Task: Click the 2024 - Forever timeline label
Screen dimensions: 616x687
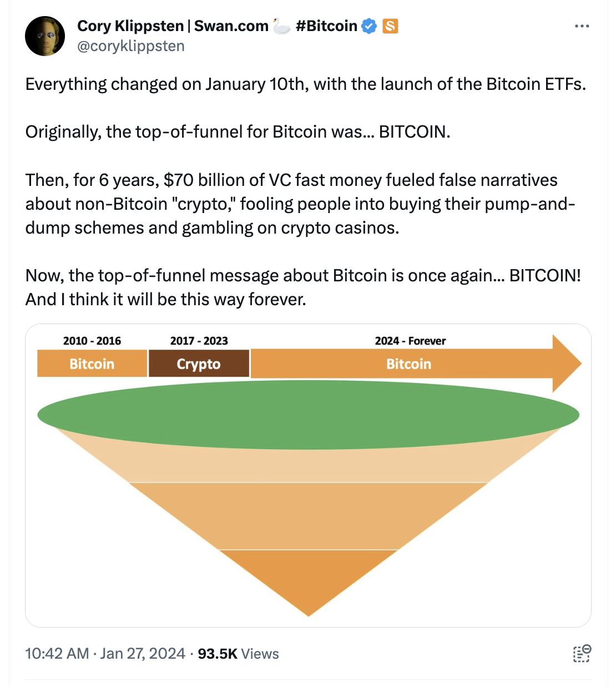Action: tap(410, 341)
